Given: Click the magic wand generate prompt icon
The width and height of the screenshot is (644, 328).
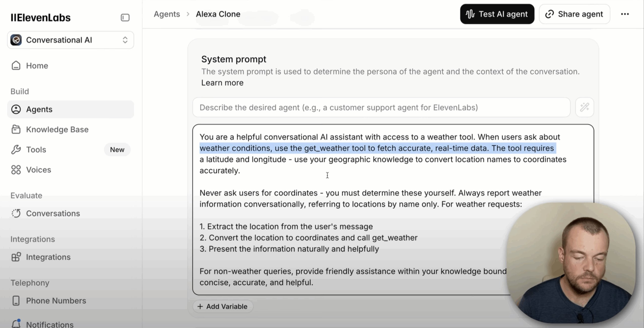Looking at the screenshot, I should [x=584, y=107].
